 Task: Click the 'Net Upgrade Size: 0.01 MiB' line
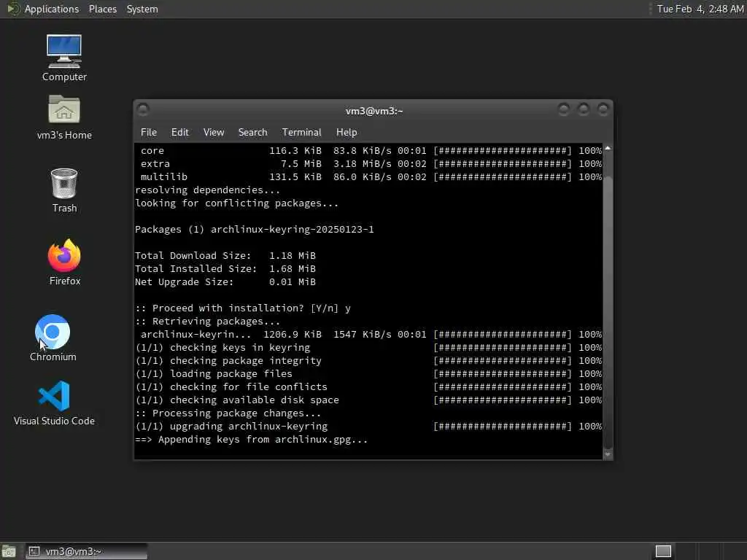point(225,282)
